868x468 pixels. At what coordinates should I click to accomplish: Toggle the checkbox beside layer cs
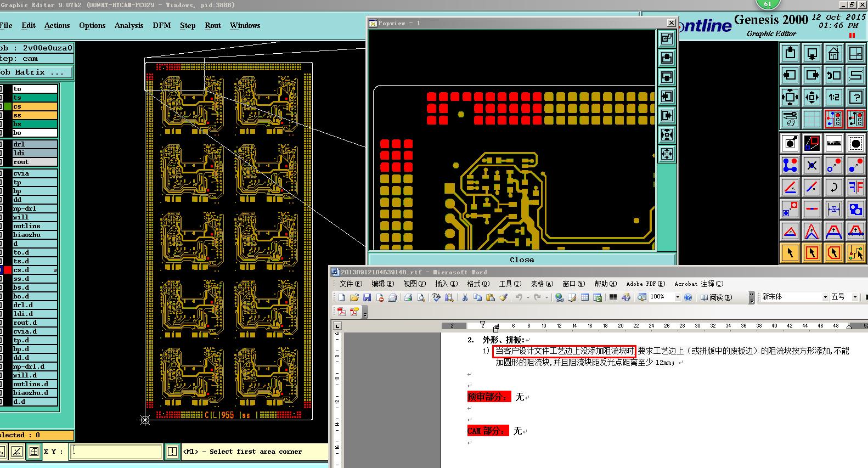point(1,106)
